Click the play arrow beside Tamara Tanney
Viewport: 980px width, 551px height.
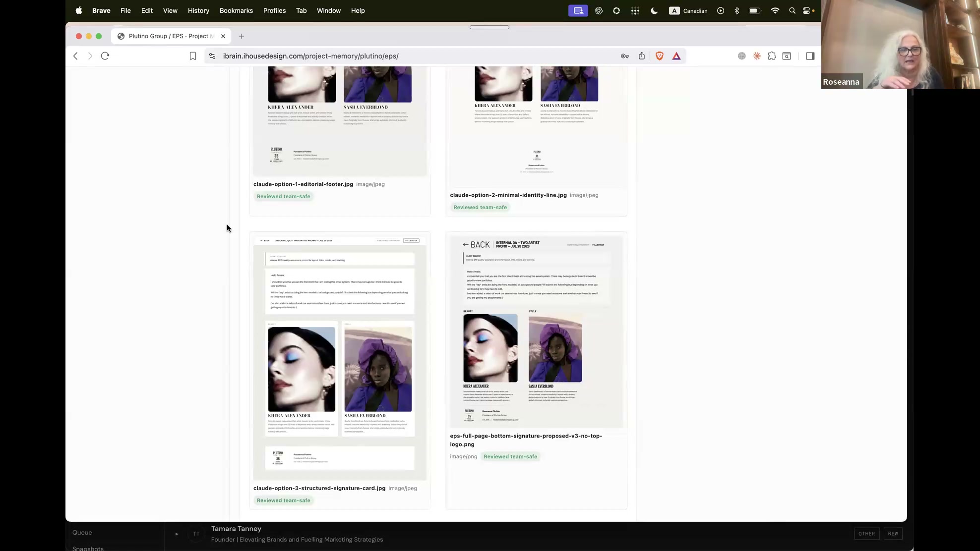click(x=177, y=534)
